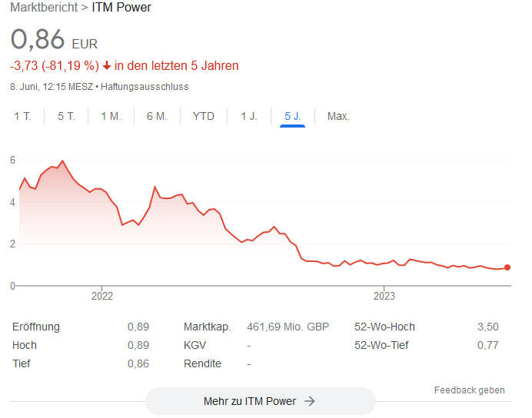
Task: Click the Mehr zu ITM Power button
Action: [x=260, y=401]
